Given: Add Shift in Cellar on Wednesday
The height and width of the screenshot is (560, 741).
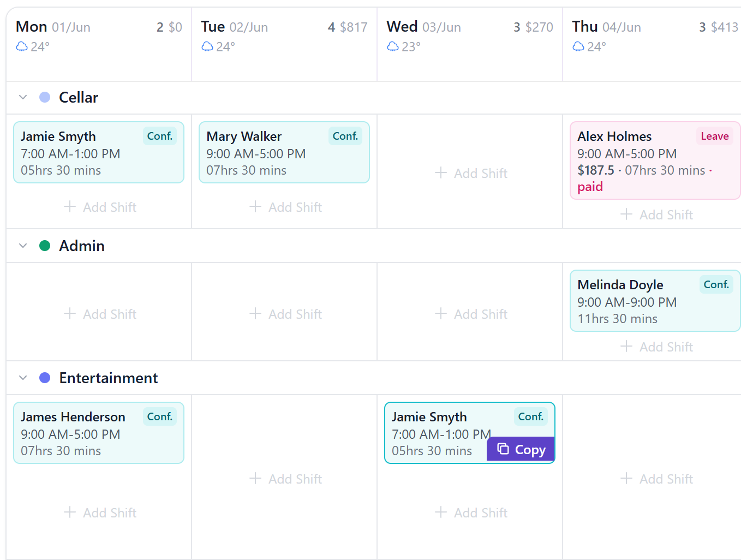Looking at the screenshot, I should pyautogui.click(x=471, y=173).
